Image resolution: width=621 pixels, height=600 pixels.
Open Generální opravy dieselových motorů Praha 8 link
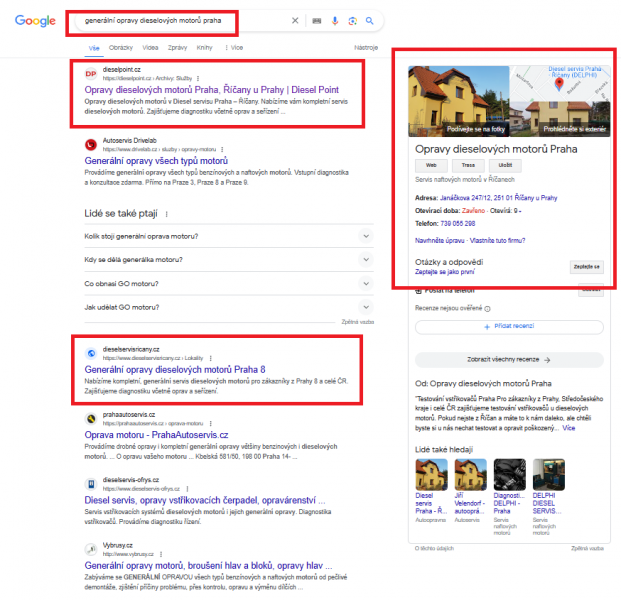pyautogui.click(x=175, y=370)
